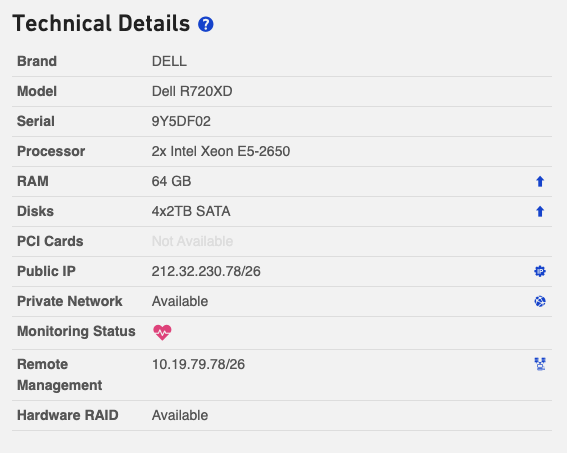The height and width of the screenshot is (453, 567).
Task: Click public IP 212.32.230.78/26 text
Action: coord(206,271)
